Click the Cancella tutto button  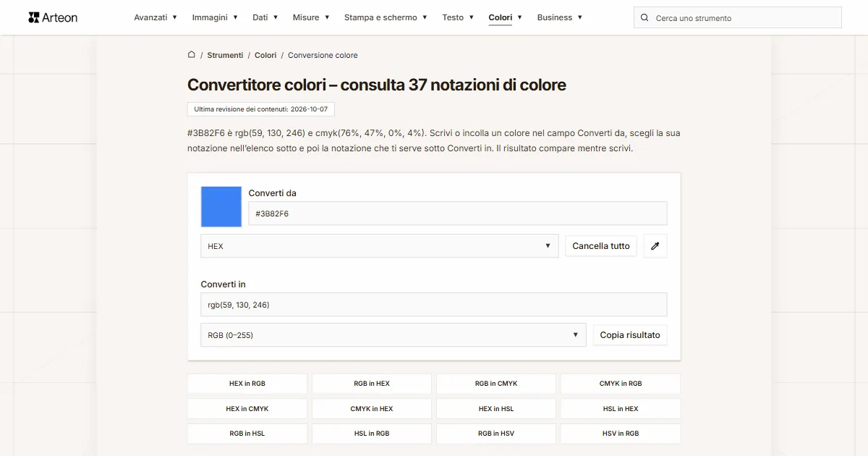[x=601, y=246]
